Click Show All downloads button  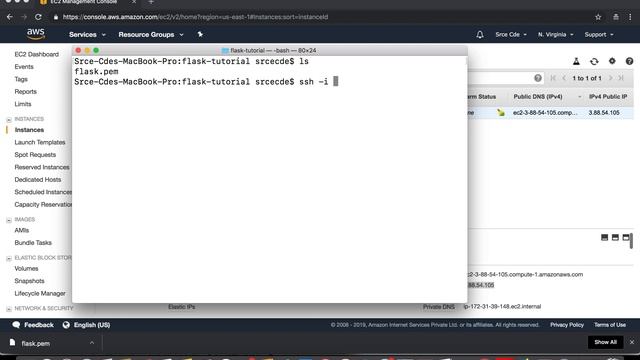[605, 342]
